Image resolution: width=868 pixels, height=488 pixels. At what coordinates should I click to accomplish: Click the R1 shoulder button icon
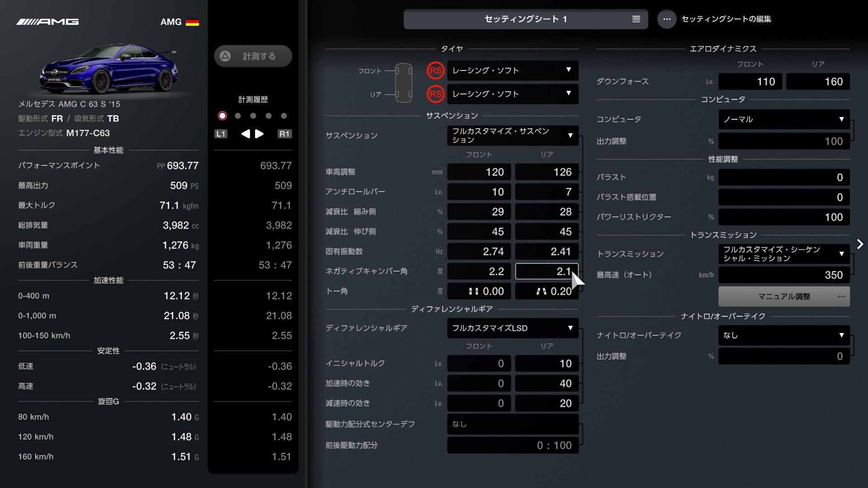pos(284,134)
